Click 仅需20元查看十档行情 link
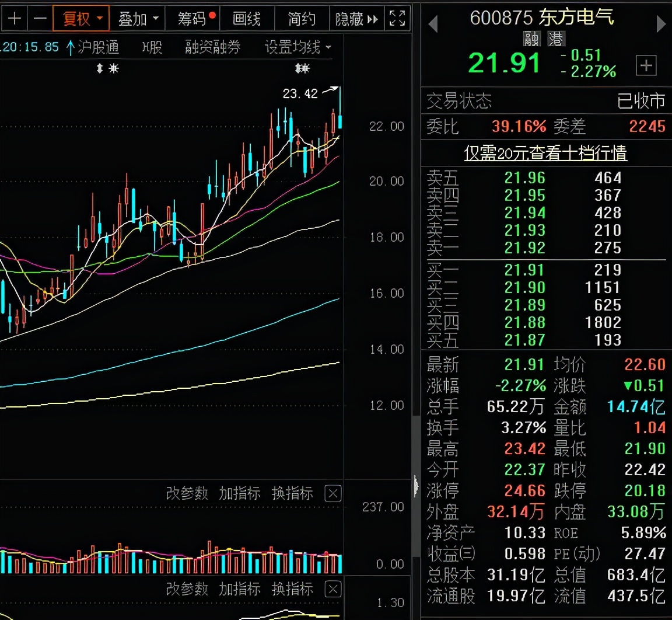The height and width of the screenshot is (620, 672). point(545,152)
